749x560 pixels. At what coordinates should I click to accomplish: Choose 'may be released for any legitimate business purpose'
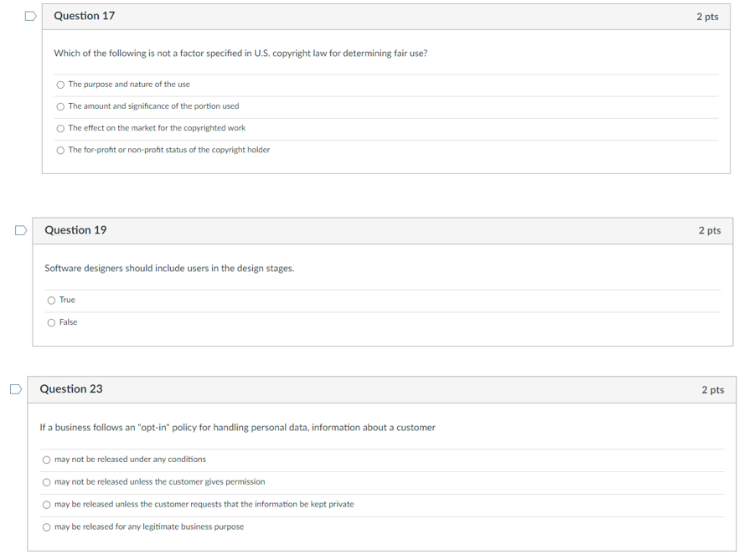(x=46, y=527)
